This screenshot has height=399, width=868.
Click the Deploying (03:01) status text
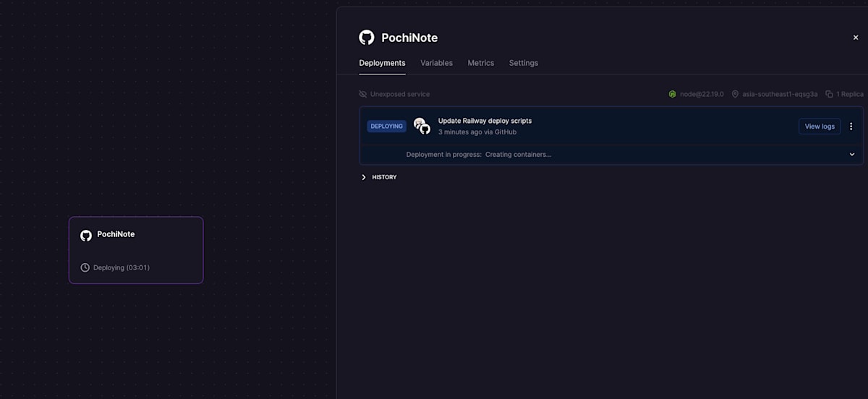click(x=122, y=267)
